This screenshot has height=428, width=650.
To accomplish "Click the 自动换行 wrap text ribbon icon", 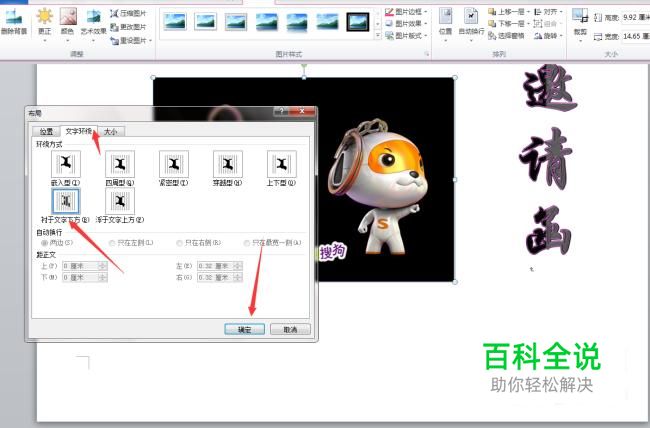I will click(471, 17).
